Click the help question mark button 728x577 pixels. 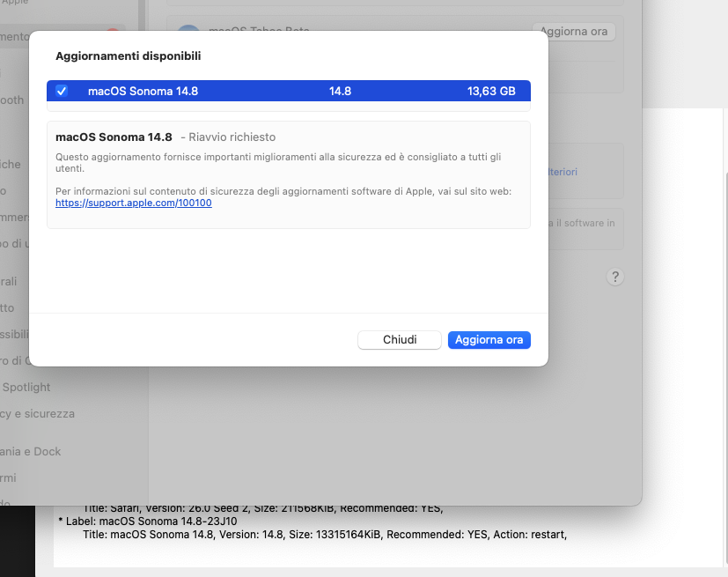pos(615,277)
